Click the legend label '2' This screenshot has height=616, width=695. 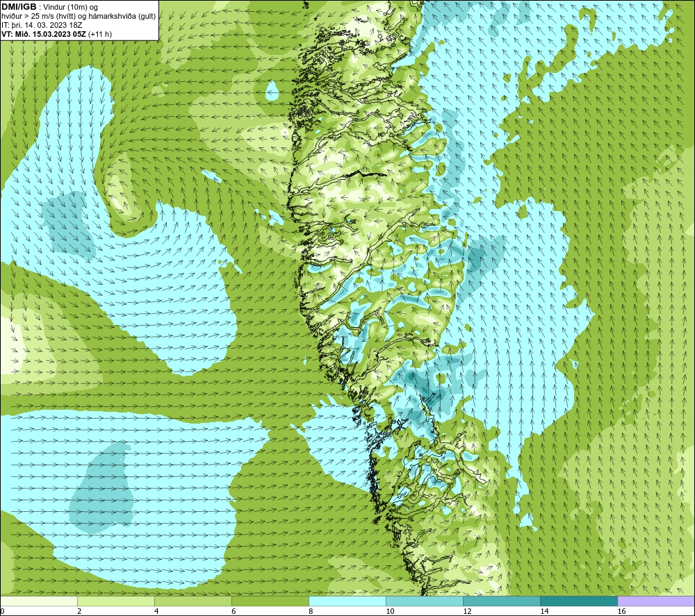[x=79, y=612]
